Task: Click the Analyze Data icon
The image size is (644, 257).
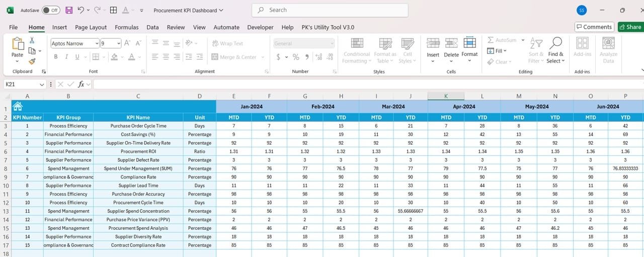Action: (x=609, y=43)
